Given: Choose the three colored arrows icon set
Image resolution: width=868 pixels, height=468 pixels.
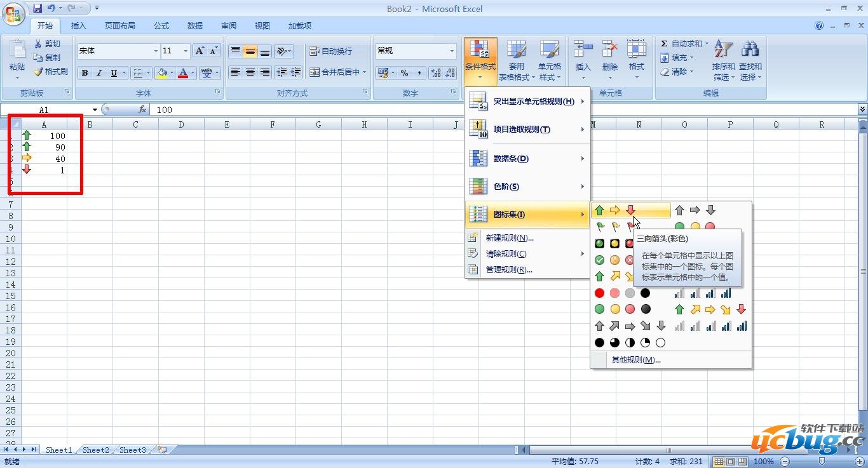Looking at the screenshot, I should pyautogui.click(x=614, y=210).
